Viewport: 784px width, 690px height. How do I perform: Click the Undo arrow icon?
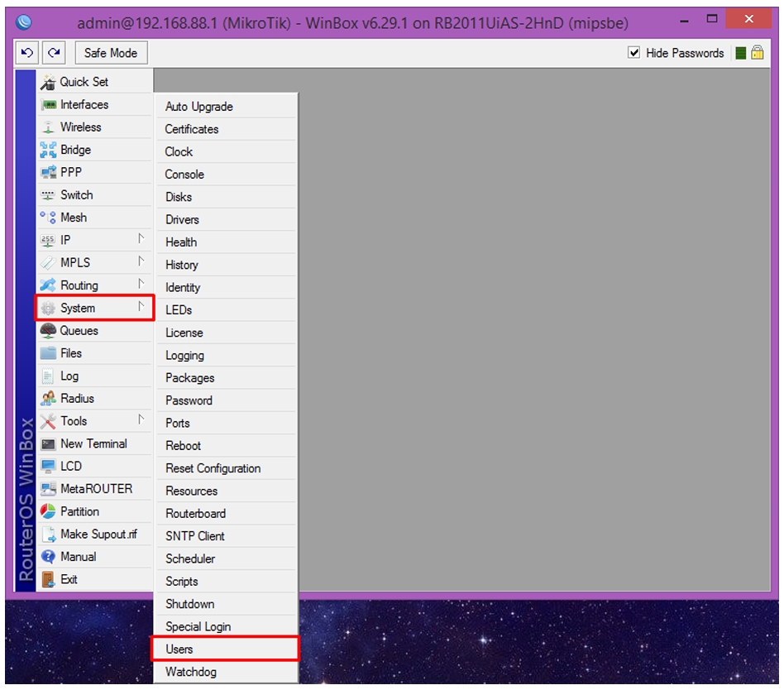[27, 53]
